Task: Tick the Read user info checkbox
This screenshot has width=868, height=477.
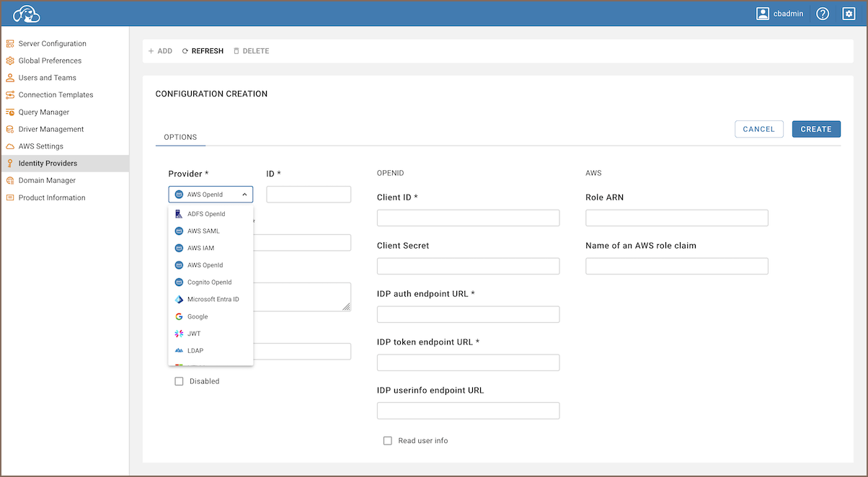Action: pos(388,440)
